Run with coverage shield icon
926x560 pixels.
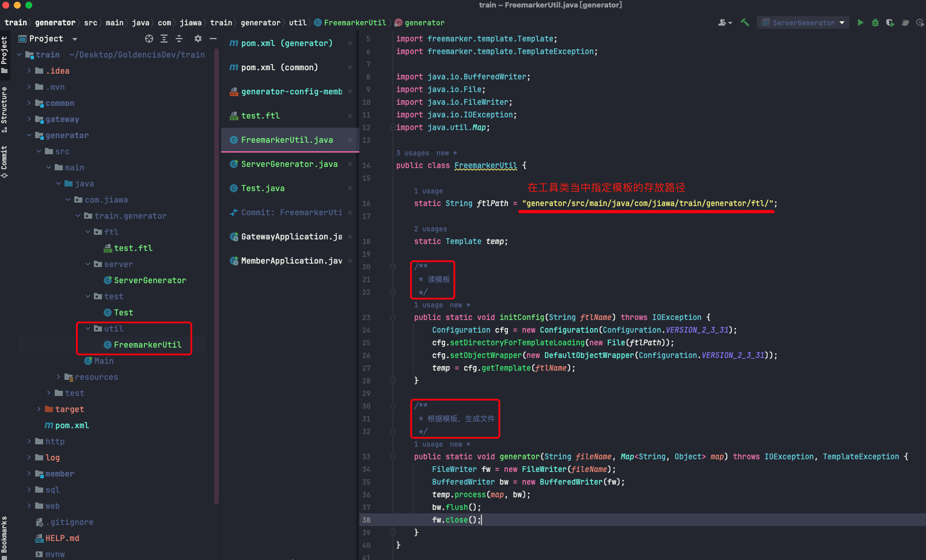click(x=890, y=22)
